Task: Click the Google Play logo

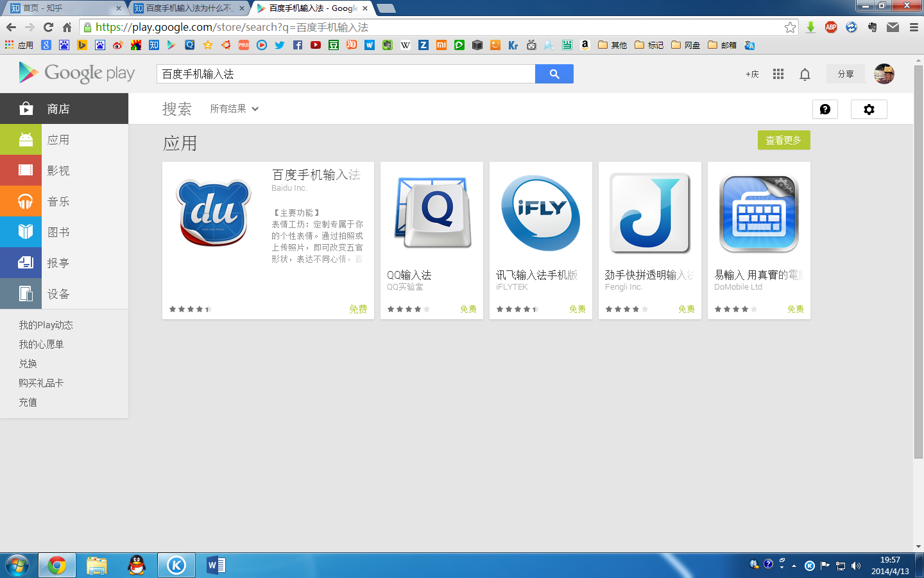Action: pos(77,73)
